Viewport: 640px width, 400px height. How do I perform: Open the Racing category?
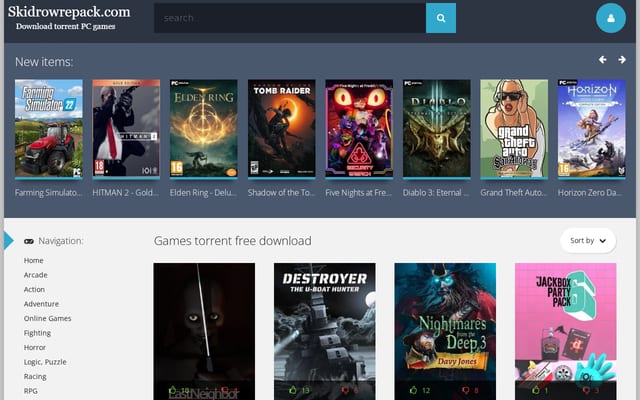35,376
